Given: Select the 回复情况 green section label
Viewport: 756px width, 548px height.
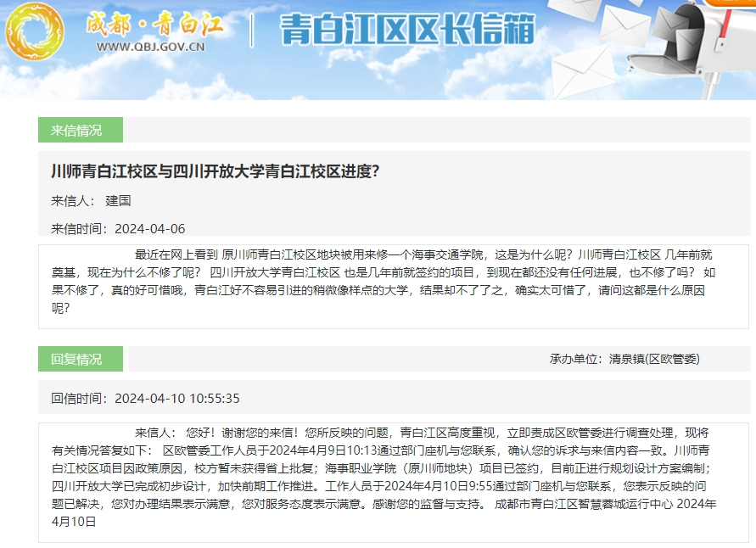Looking at the screenshot, I should [81, 359].
